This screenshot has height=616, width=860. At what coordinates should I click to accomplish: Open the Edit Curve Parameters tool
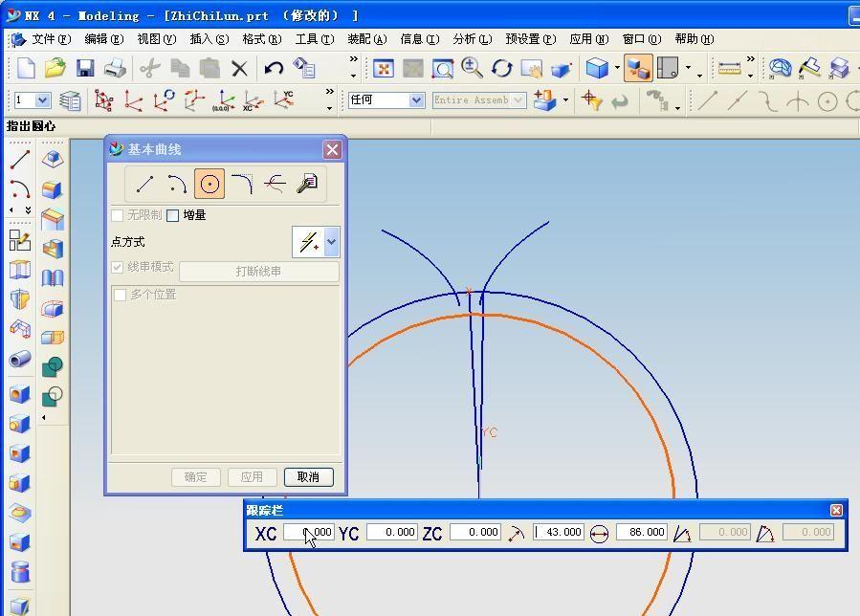click(x=307, y=184)
